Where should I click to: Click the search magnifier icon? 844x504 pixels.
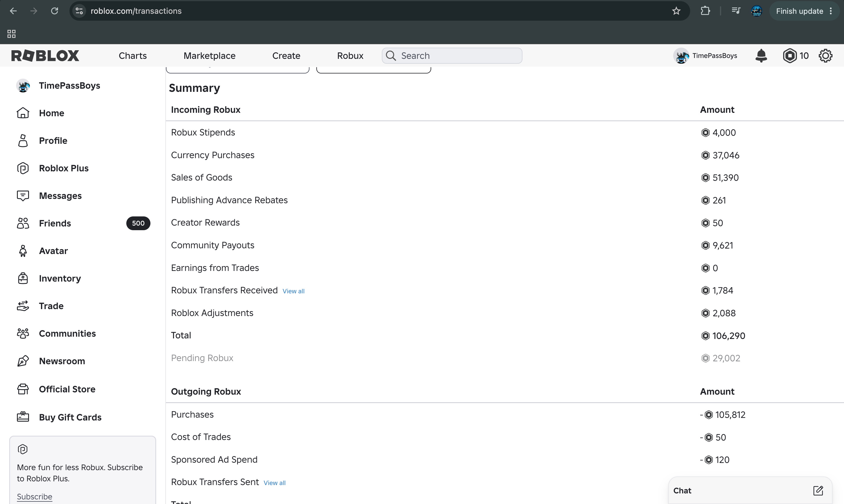tap(391, 56)
